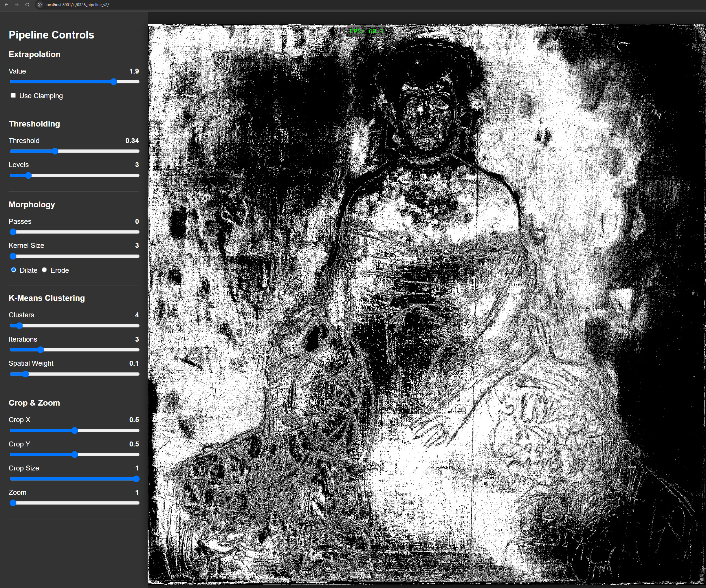Image resolution: width=706 pixels, height=588 pixels.
Task: Click the localhost URL address field
Action: pos(77,5)
